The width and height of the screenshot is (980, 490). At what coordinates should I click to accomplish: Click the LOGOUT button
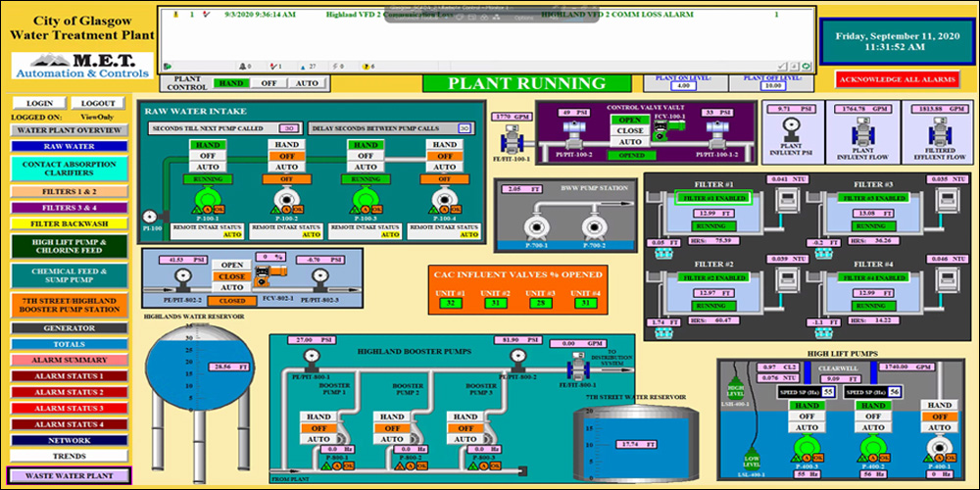(98, 103)
